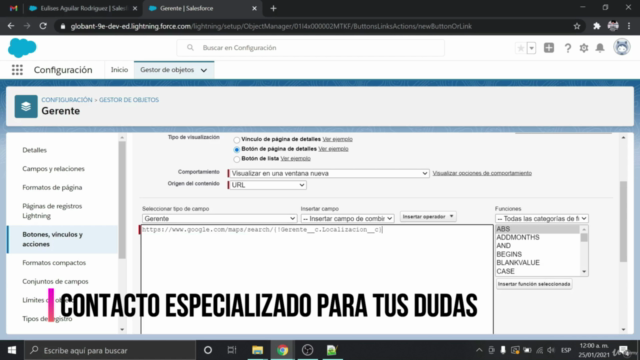Open Formatos compactos in sidebar

[x=54, y=262]
